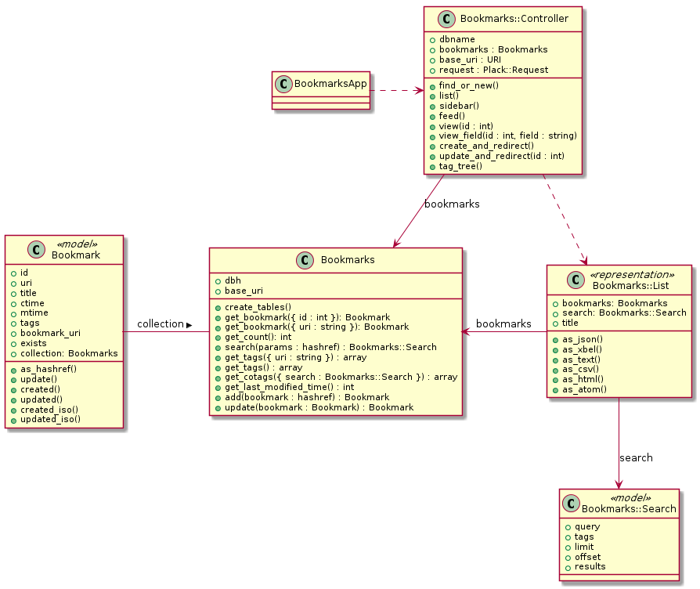Click the 'view(id : int)' method
This screenshot has height=589, width=700.
(x=466, y=126)
